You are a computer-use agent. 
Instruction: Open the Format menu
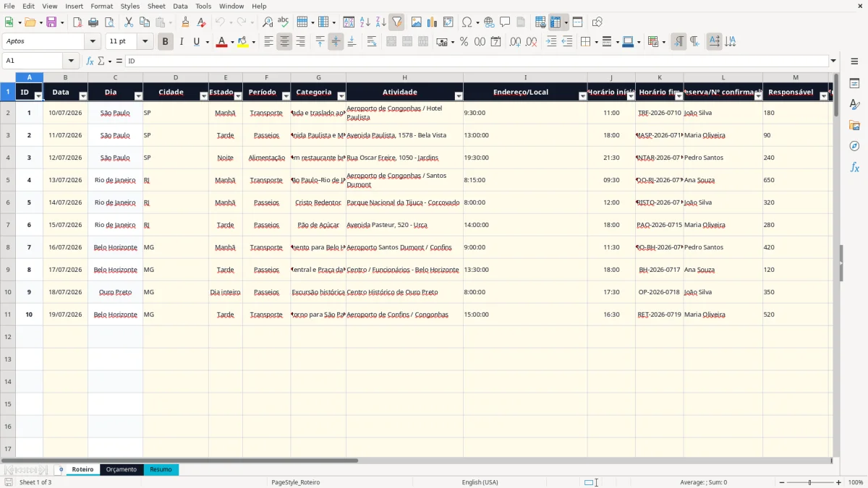point(101,6)
